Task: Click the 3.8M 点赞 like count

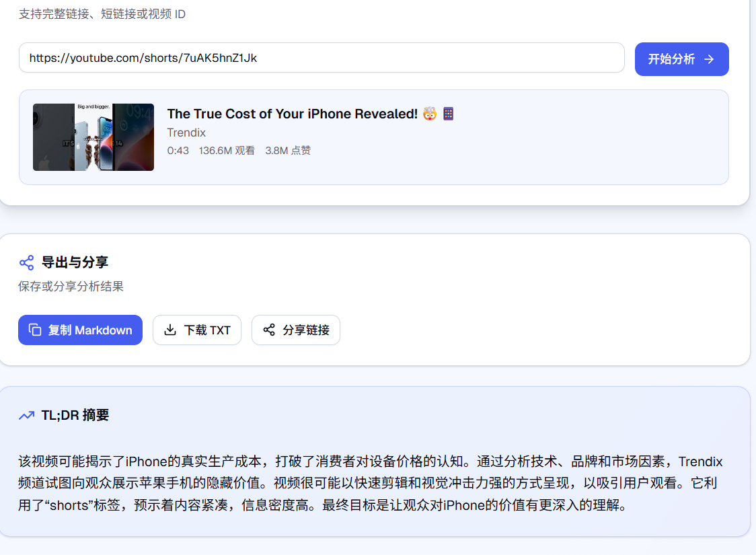Action: point(288,151)
